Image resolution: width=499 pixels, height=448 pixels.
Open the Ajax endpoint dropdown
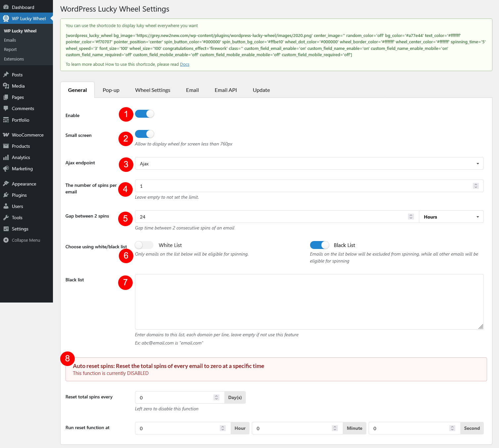309,163
